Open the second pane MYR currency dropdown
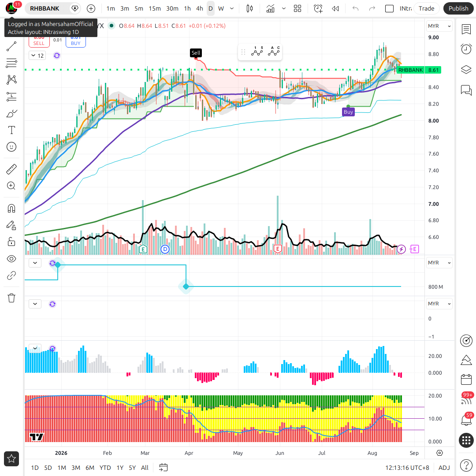The width and height of the screenshot is (476, 476). click(x=439, y=263)
